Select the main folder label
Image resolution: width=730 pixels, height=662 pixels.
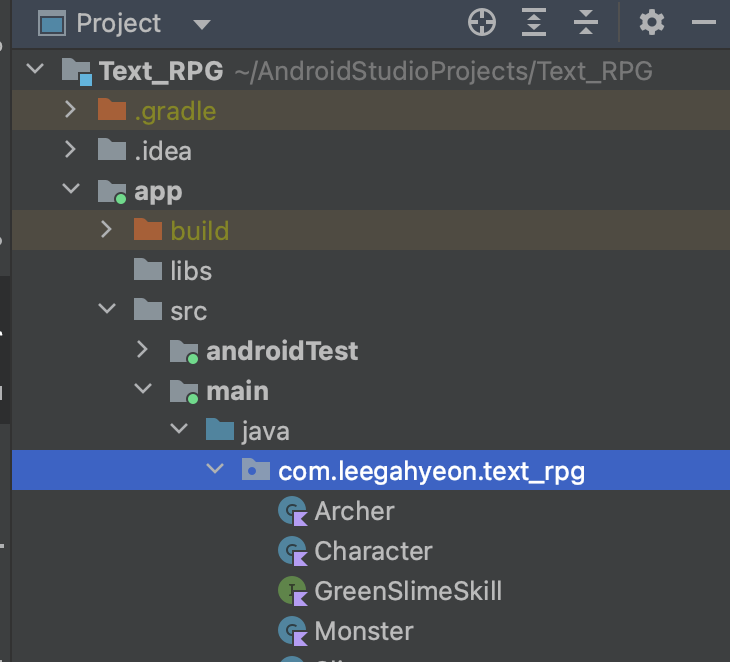pyautogui.click(x=237, y=391)
